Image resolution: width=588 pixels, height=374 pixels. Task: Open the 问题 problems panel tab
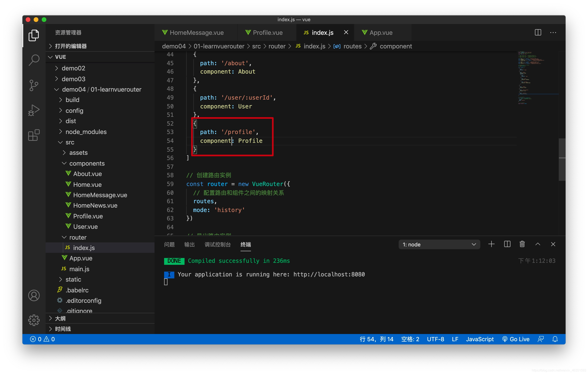[169, 244]
